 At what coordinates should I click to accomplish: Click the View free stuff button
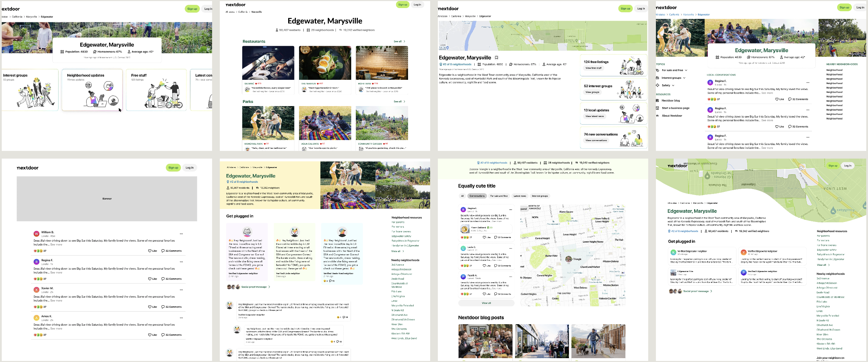click(594, 68)
